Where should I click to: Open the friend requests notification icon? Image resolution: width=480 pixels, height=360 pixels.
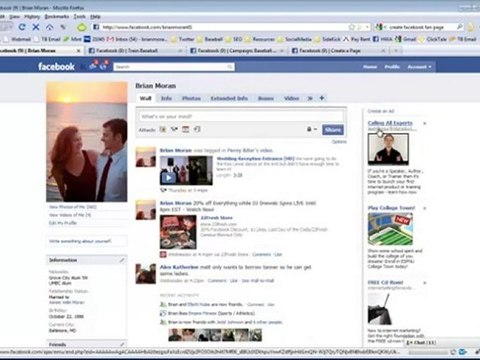point(93,66)
